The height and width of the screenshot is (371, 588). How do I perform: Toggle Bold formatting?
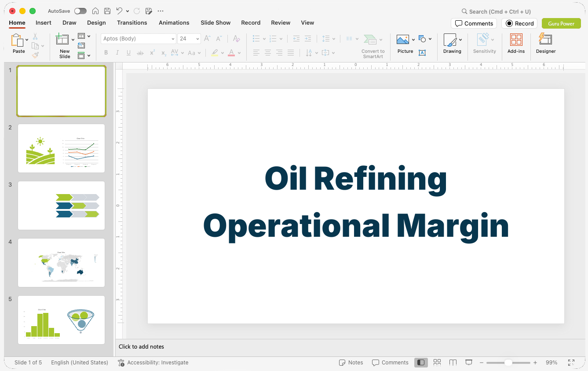pos(106,53)
